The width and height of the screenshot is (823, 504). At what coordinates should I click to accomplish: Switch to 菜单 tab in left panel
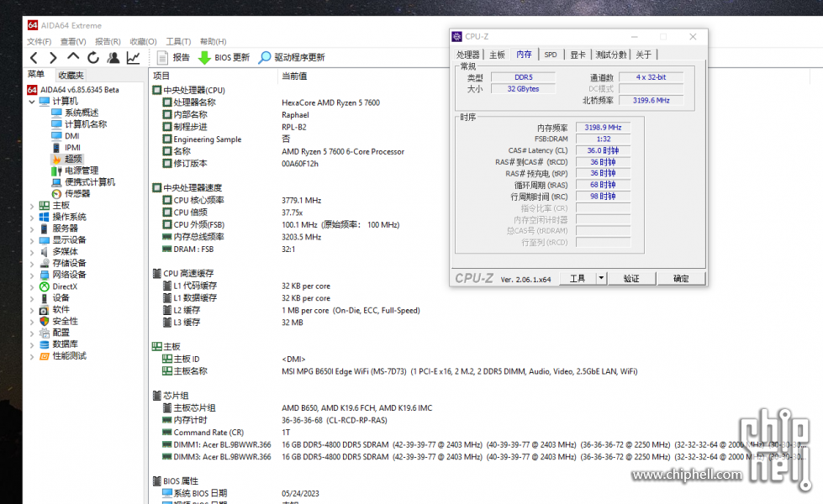click(36, 75)
